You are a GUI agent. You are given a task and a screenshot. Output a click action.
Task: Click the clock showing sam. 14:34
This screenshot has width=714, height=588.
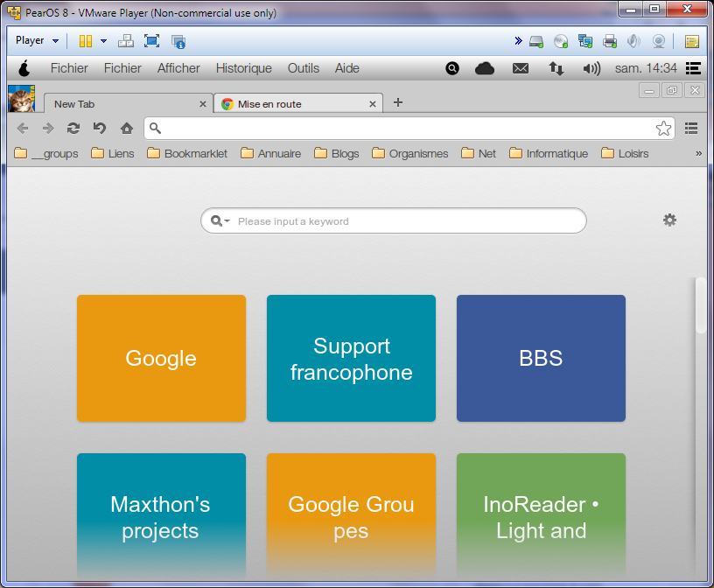tap(646, 68)
